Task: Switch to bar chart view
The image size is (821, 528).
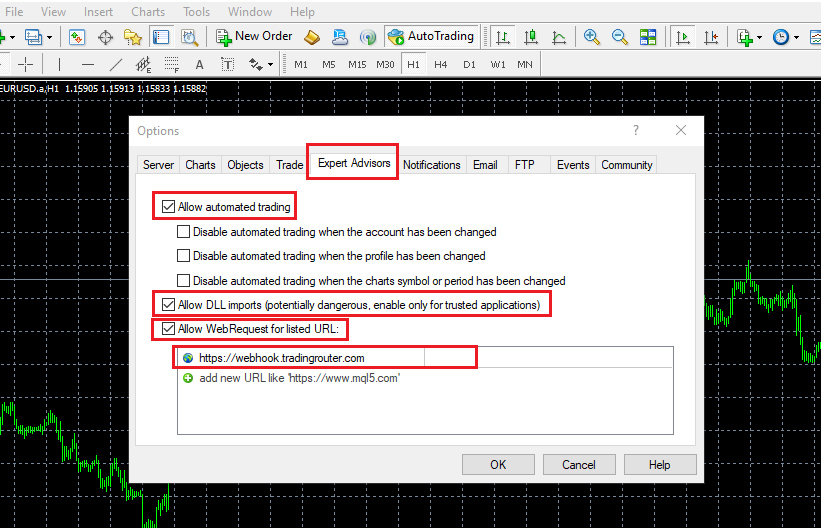Action: tap(503, 37)
